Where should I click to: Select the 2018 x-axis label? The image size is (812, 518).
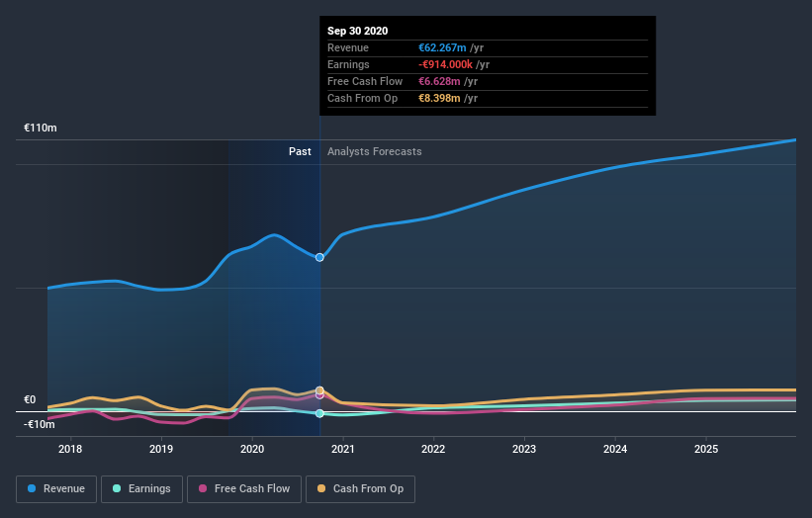(x=70, y=449)
